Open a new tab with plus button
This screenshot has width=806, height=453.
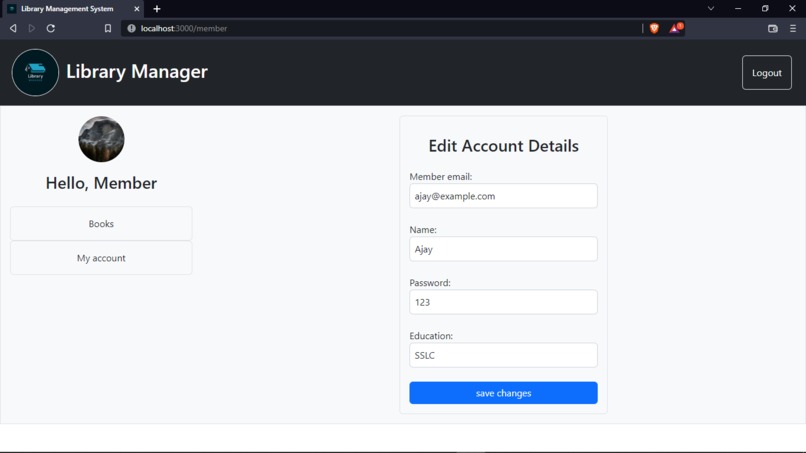157,9
